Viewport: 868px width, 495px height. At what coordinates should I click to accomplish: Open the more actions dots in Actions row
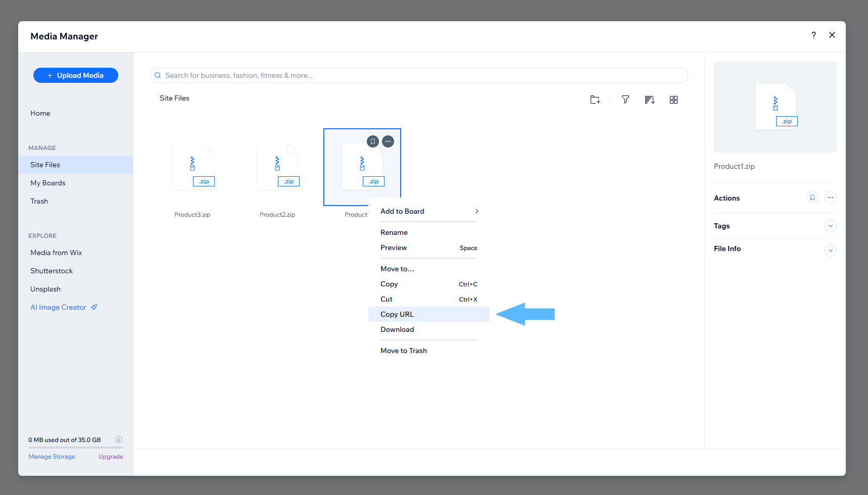[x=831, y=197]
